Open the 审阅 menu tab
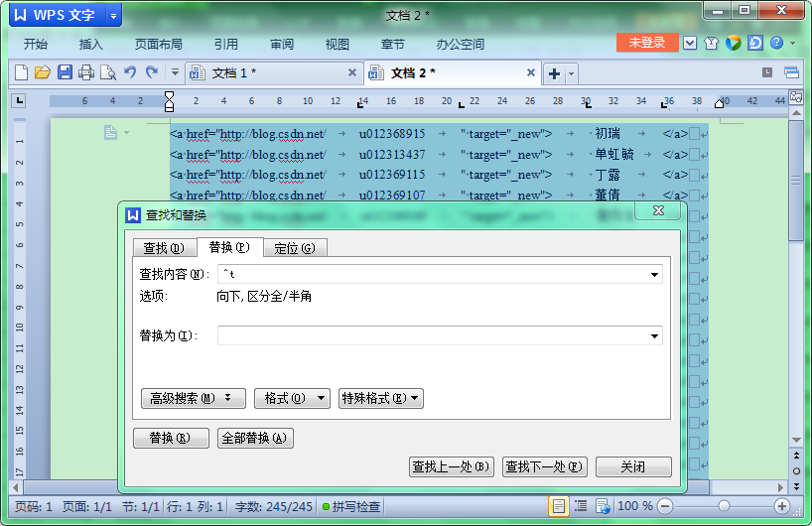 (x=282, y=44)
